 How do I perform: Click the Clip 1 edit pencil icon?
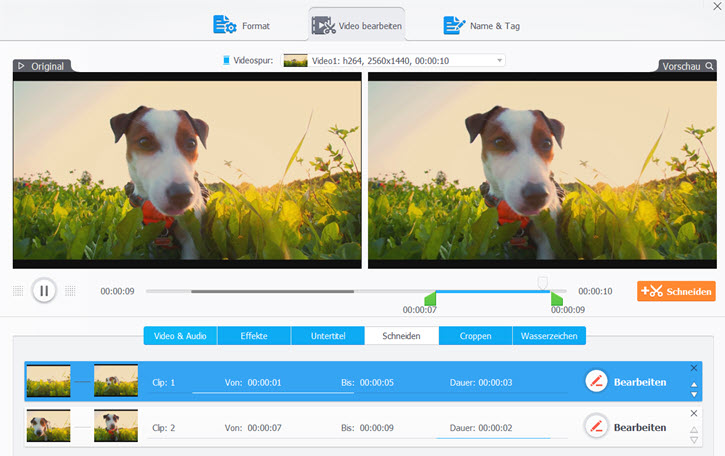(x=596, y=382)
